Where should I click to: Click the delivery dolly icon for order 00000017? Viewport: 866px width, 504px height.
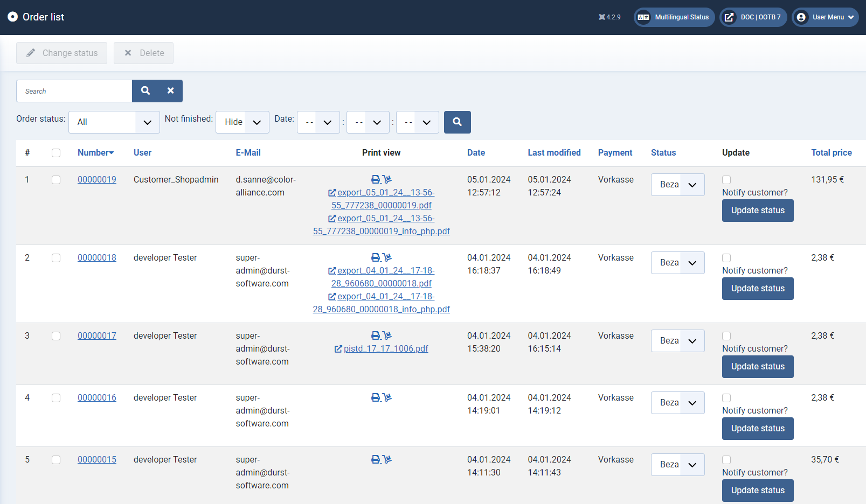[387, 335]
